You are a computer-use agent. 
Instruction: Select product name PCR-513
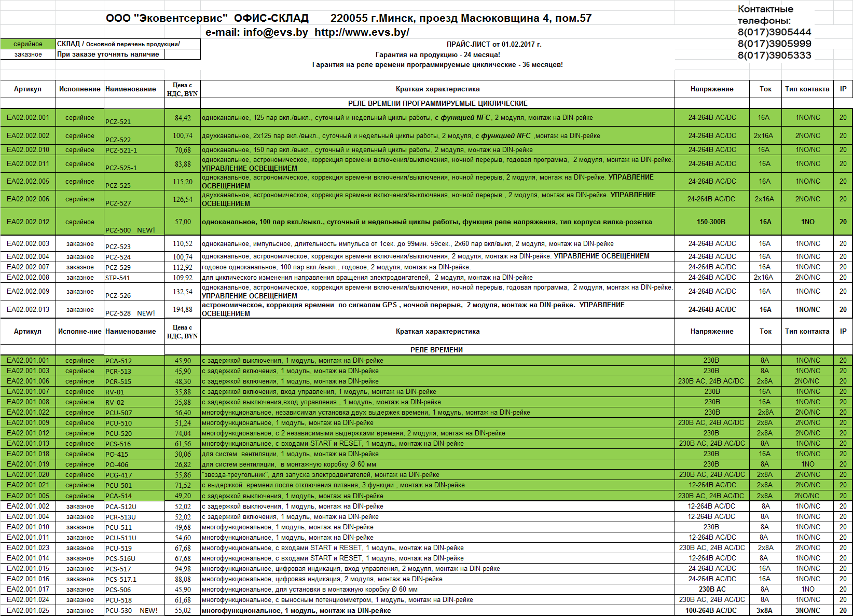pyautogui.click(x=118, y=371)
